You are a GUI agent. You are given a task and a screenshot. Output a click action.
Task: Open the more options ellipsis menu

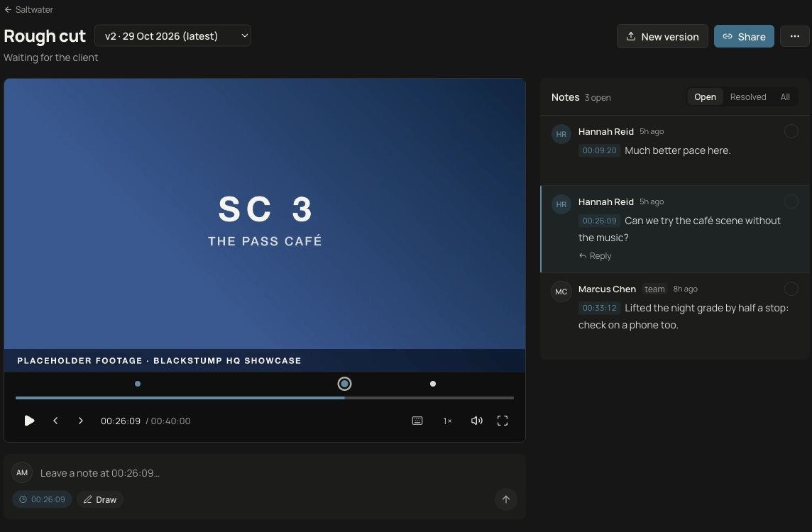pos(794,36)
